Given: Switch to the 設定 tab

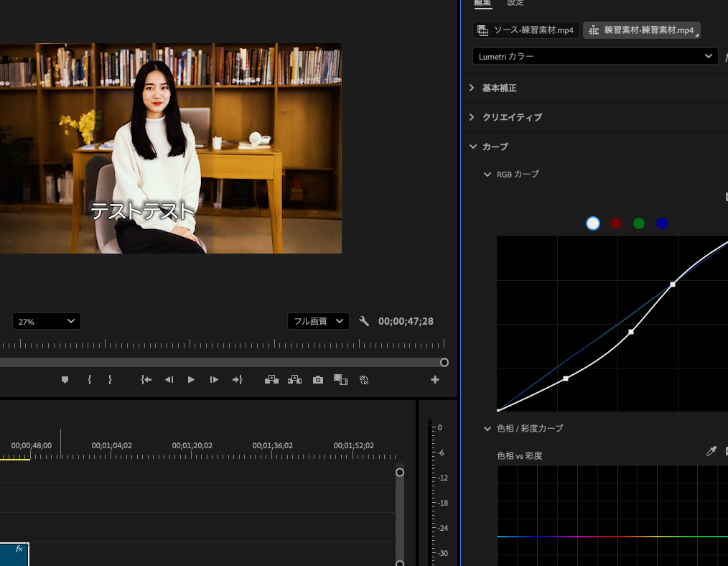Looking at the screenshot, I should pyautogui.click(x=515, y=3).
